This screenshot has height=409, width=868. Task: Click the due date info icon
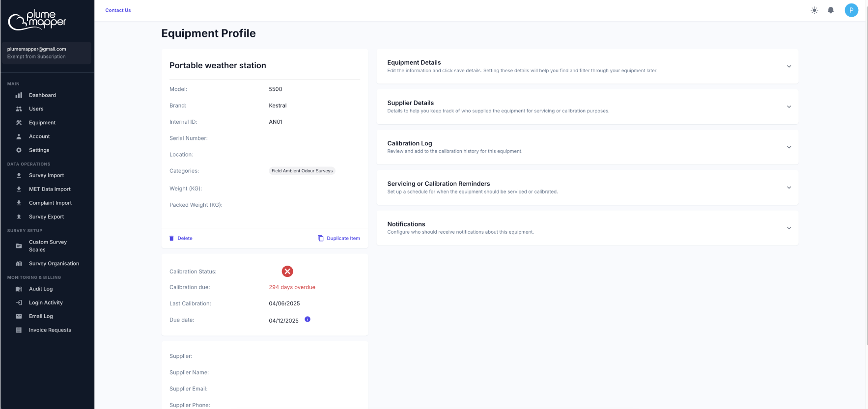308,319
